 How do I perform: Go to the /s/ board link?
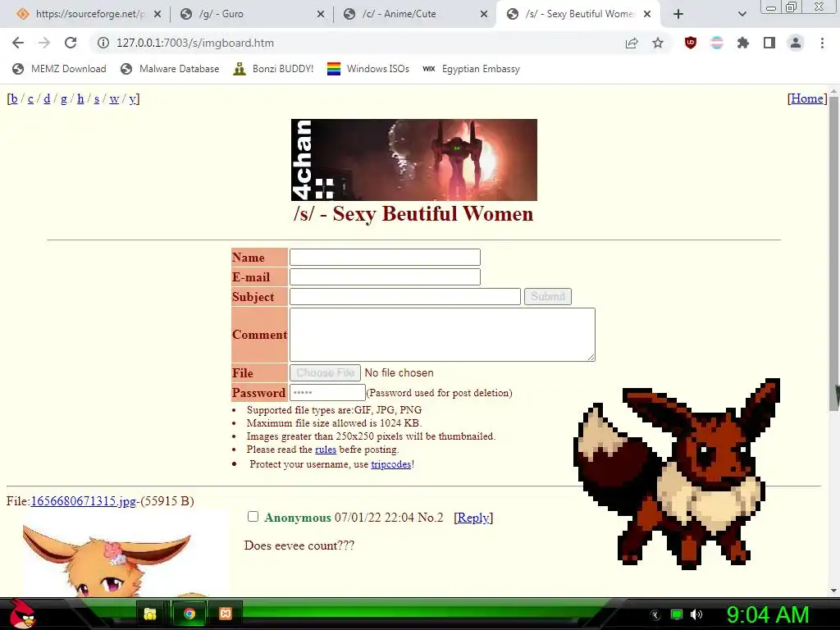97,98
